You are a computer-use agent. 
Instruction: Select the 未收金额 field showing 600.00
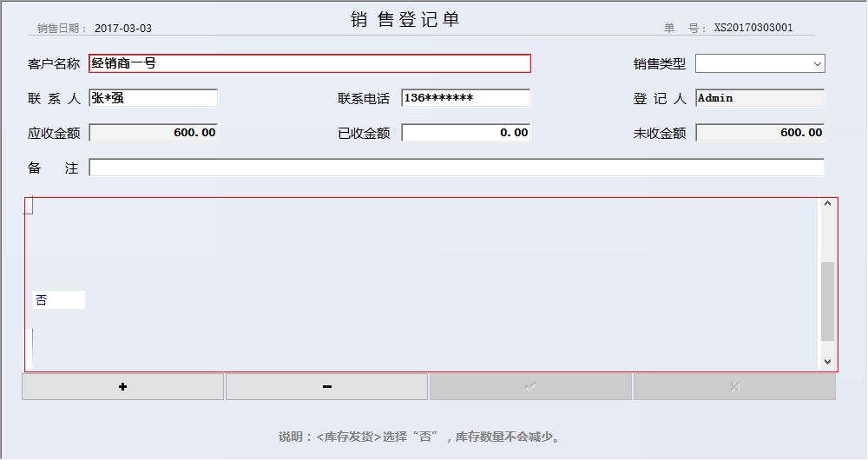[x=759, y=133]
